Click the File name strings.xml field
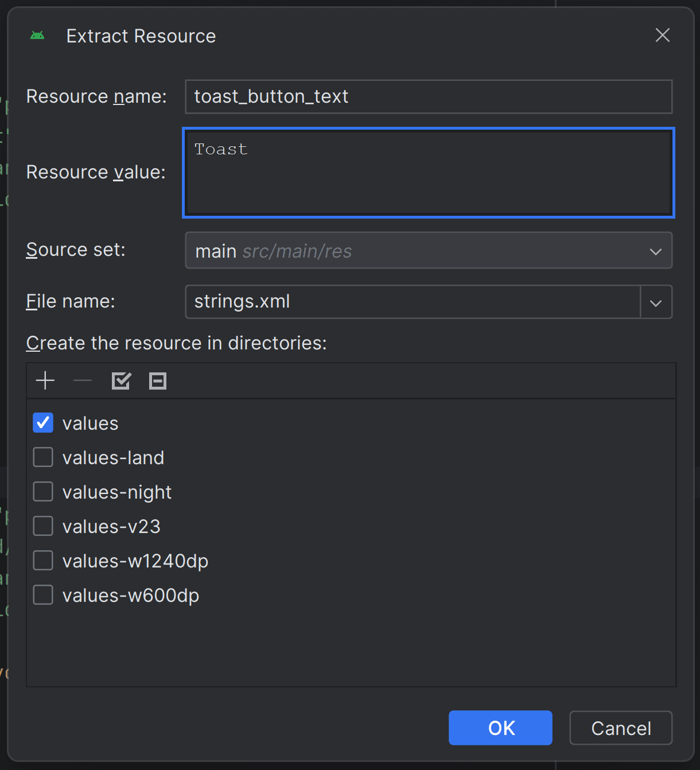Viewport: 700px width, 770px height. click(x=413, y=302)
